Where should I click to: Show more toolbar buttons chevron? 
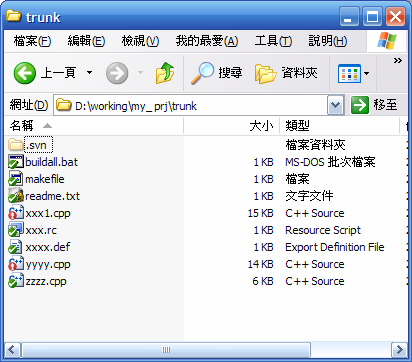397,60
